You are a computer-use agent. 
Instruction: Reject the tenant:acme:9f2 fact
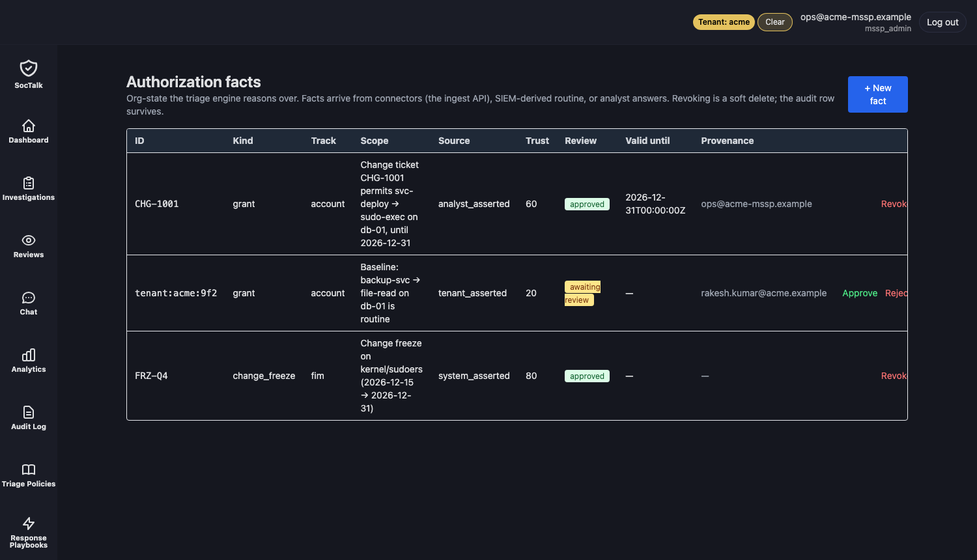pos(896,293)
